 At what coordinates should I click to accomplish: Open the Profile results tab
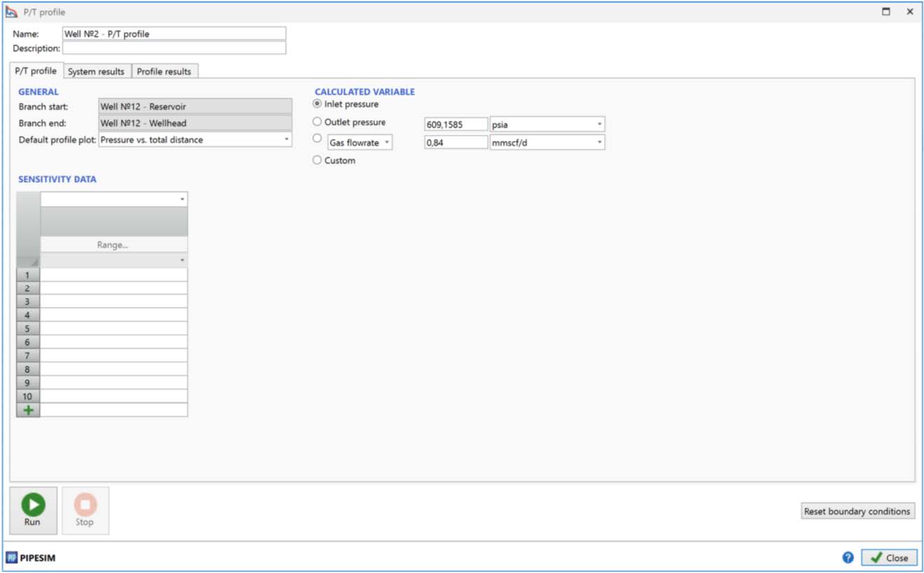click(x=164, y=72)
